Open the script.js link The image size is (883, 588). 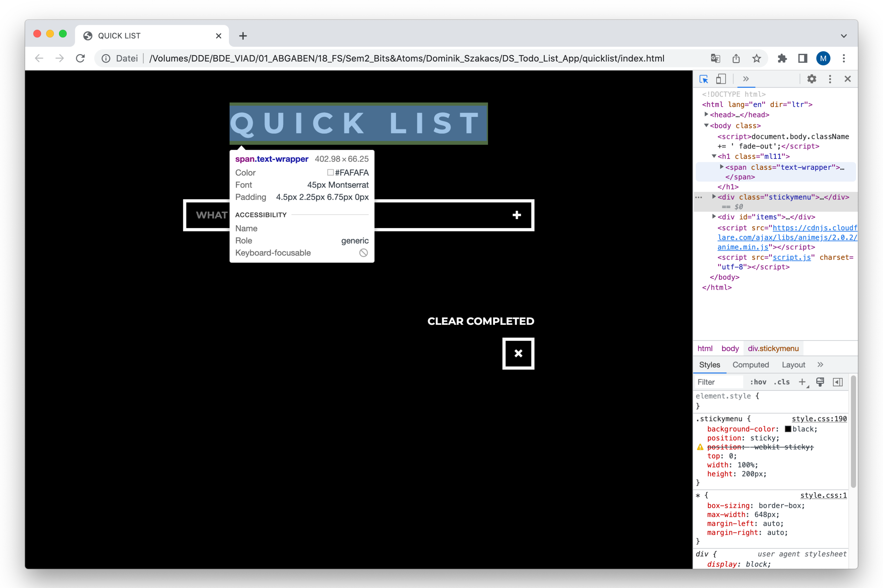click(x=791, y=258)
